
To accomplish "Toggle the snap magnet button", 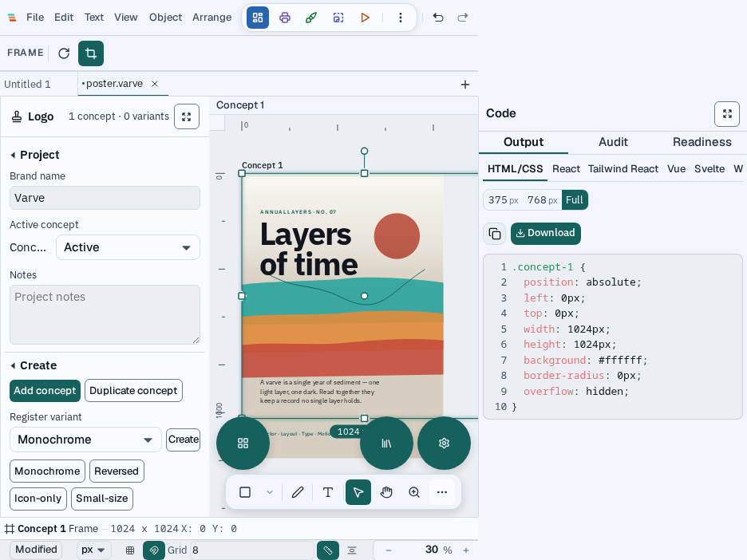I will pyautogui.click(x=154, y=550).
